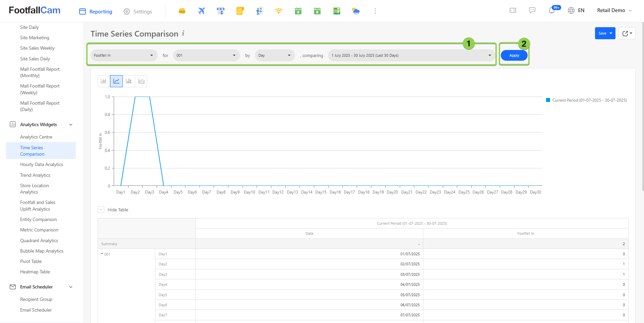Click the airplane icon in top bar
644x323 pixels.
click(x=201, y=11)
